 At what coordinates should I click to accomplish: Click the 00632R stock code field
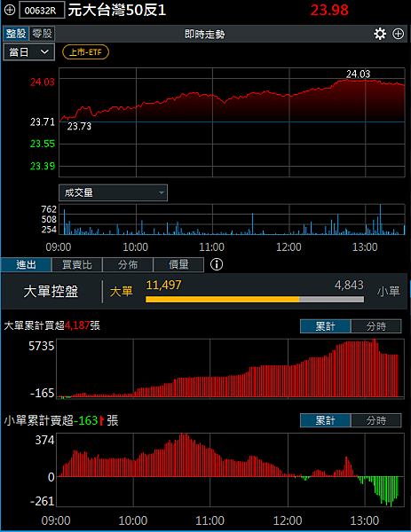(42, 10)
